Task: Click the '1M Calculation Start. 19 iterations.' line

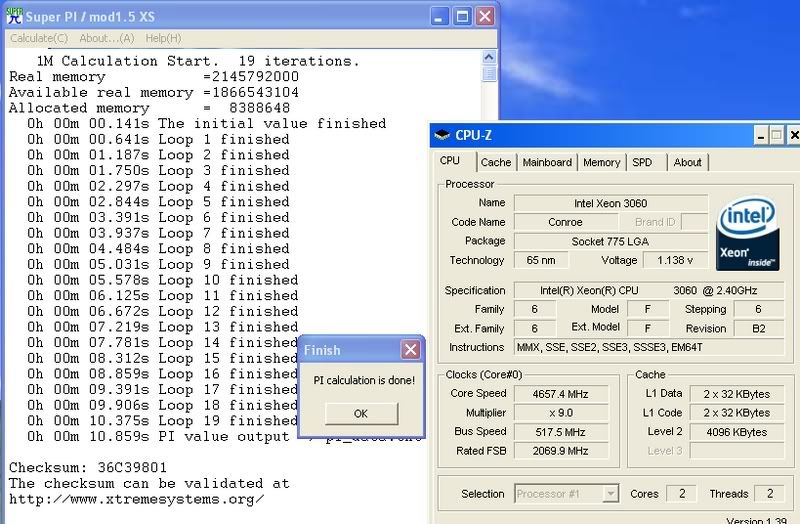Action: pos(198,61)
